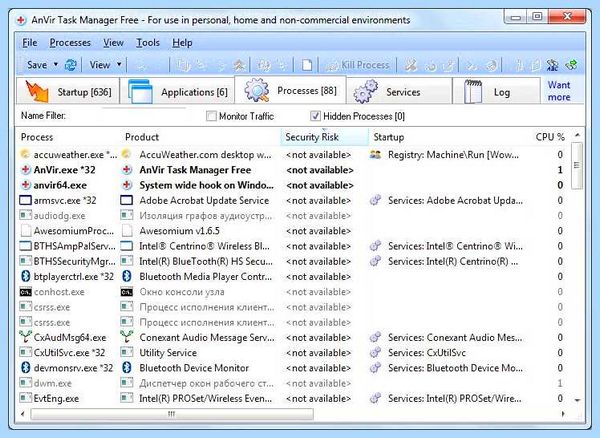The image size is (600, 438).
Task: Open the Save dropdown arrow
Action: (56, 65)
